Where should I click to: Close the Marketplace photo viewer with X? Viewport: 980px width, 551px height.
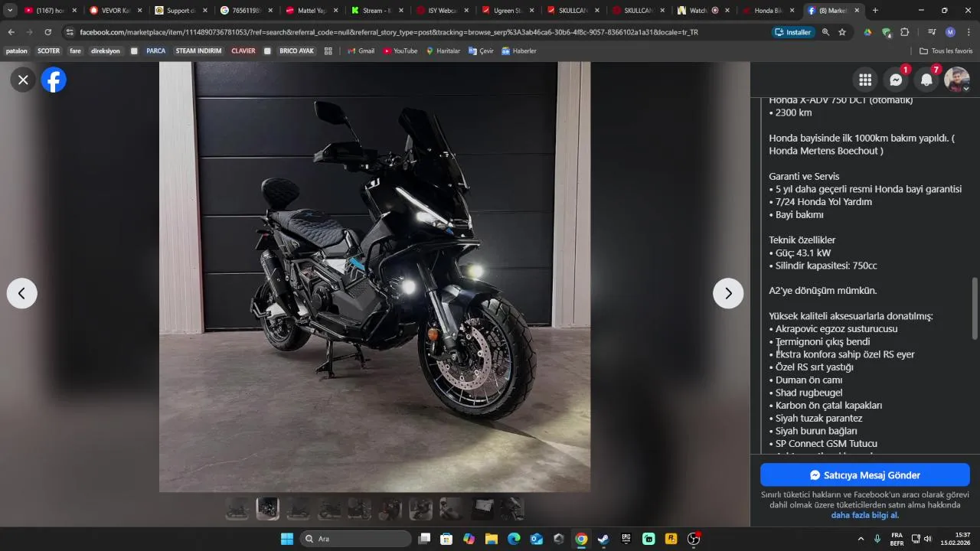coord(23,80)
